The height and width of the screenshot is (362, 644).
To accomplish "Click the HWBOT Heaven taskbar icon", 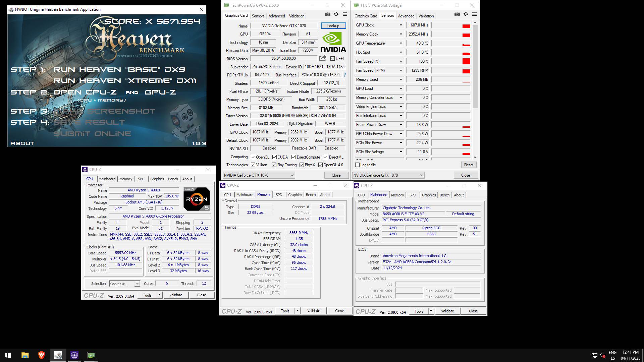I will point(58,355).
